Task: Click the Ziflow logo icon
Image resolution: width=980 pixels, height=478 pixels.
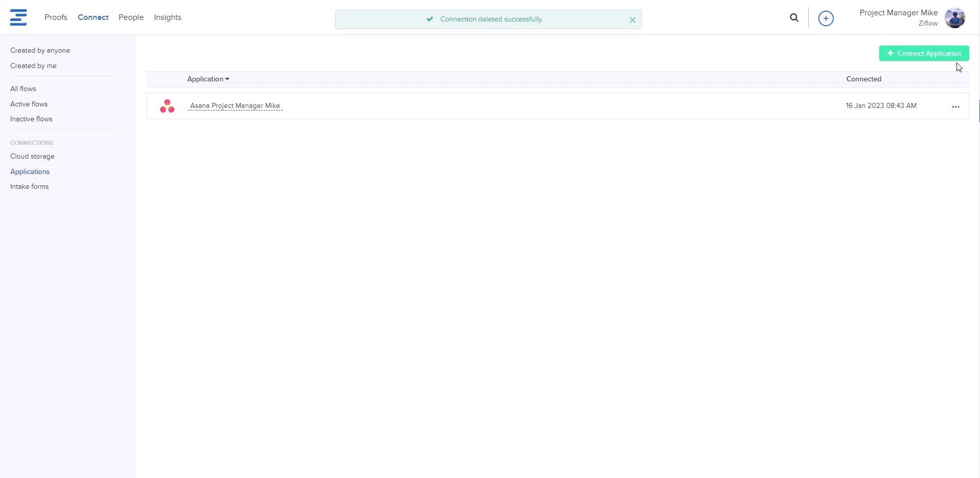Action: click(x=18, y=17)
